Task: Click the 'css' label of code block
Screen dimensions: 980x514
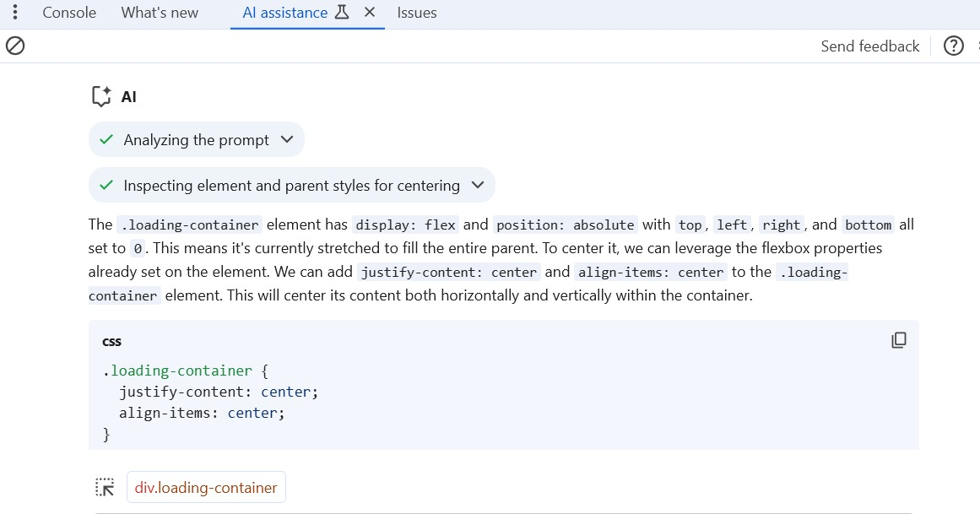Action: (112, 342)
